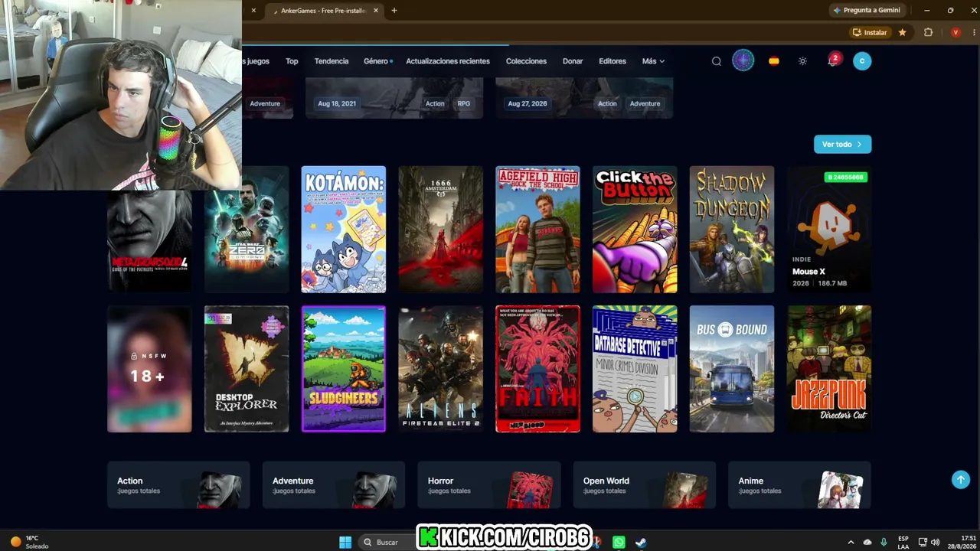Browse the Action genre category

click(x=178, y=485)
